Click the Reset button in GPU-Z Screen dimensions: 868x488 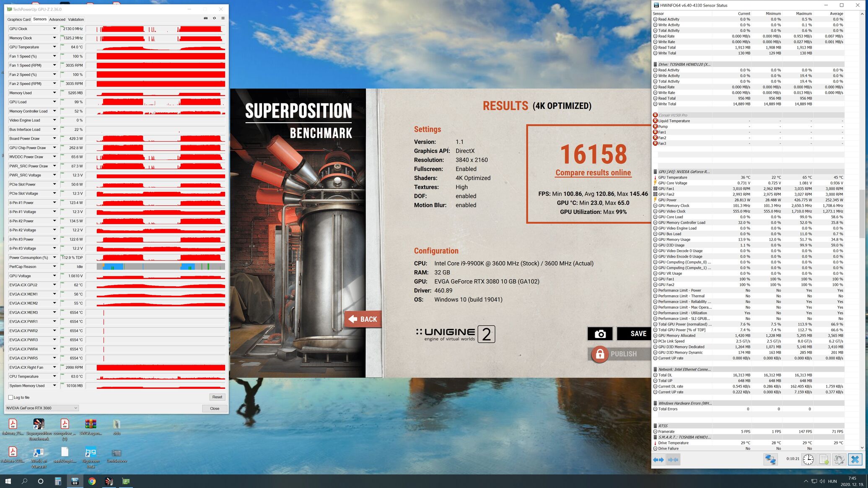[x=217, y=397]
